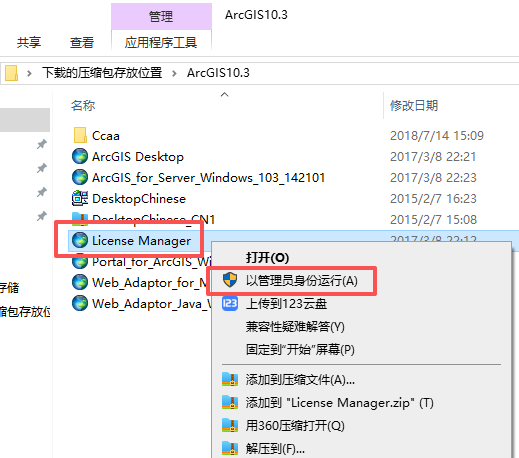Image resolution: width=519 pixels, height=458 pixels.
Task: Choose 打开(O) from the context menu
Action: point(267,257)
